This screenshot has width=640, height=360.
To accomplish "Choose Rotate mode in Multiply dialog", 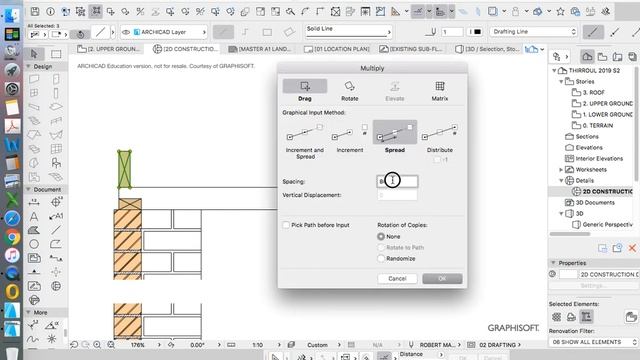I will coord(349,91).
